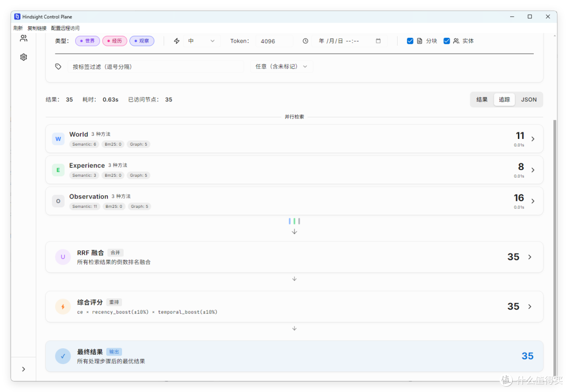Click the 耗时 0.63s value
This screenshot has height=392, width=568.
[x=110, y=99]
